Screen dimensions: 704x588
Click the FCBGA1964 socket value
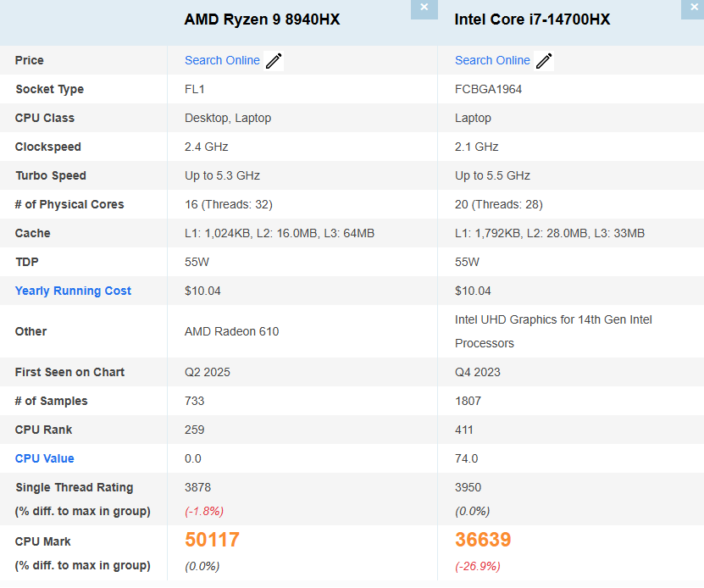point(489,89)
